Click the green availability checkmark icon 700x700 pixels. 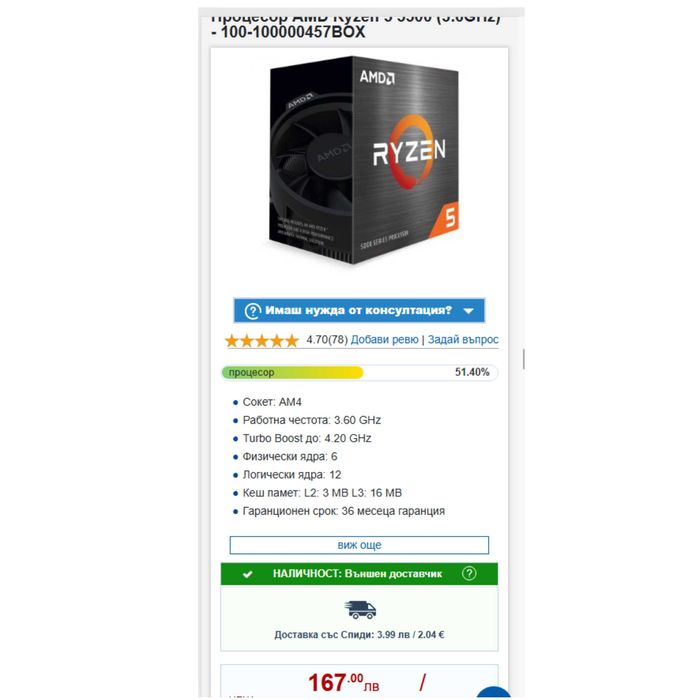[248, 574]
